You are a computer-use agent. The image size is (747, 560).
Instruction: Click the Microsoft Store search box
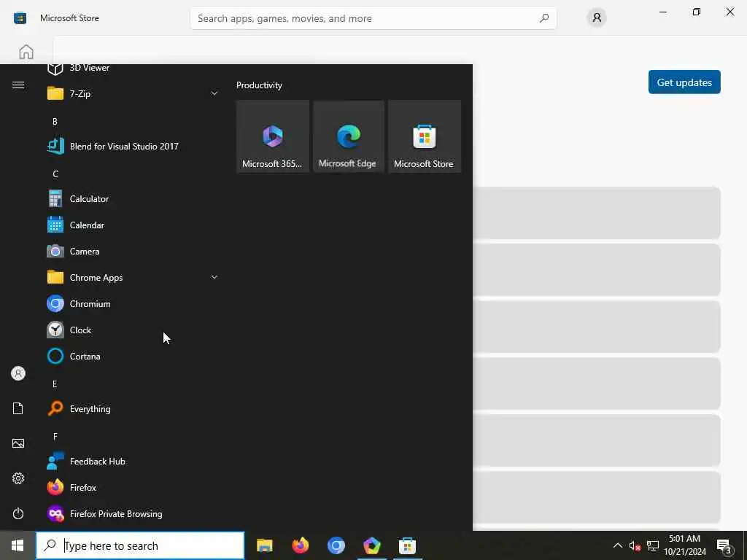pos(373,18)
